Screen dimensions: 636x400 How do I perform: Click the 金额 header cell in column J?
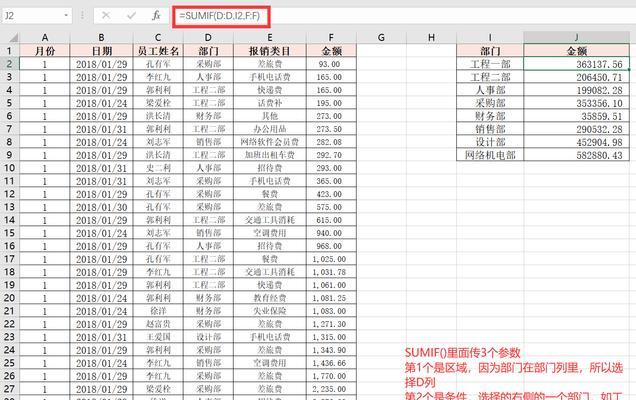[576, 51]
